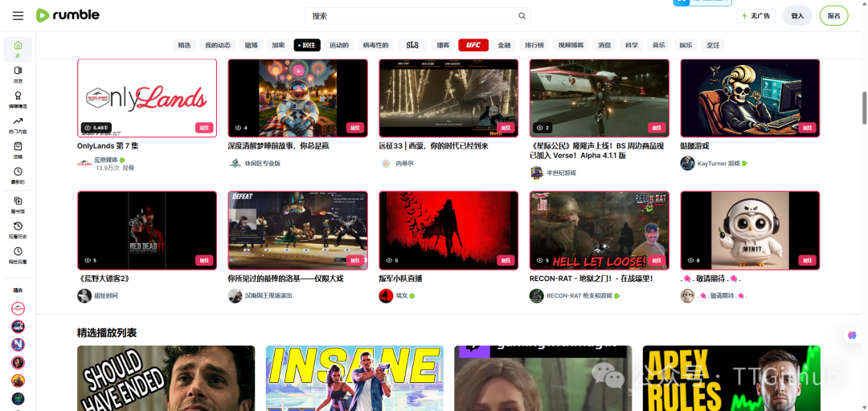Select the 病毒性的 category tab

[375, 46]
